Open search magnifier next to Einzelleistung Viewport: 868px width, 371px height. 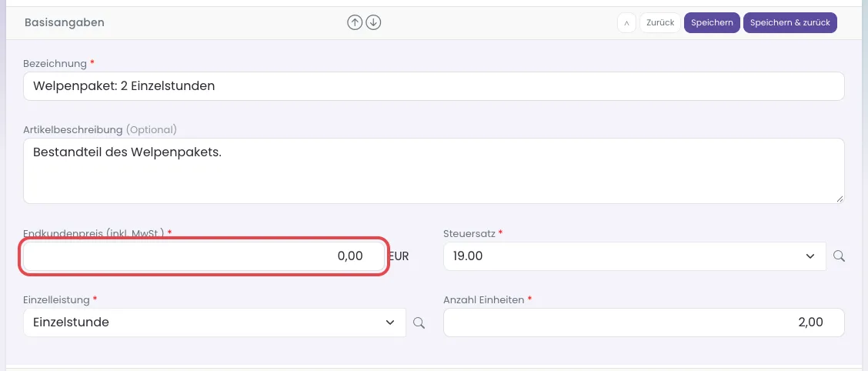click(x=419, y=323)
